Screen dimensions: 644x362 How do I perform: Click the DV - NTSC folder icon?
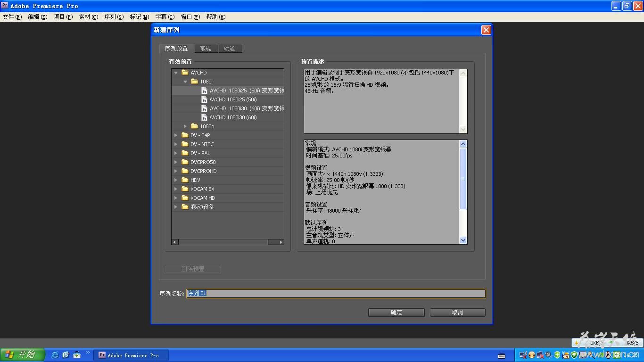[x=185, y=144]
